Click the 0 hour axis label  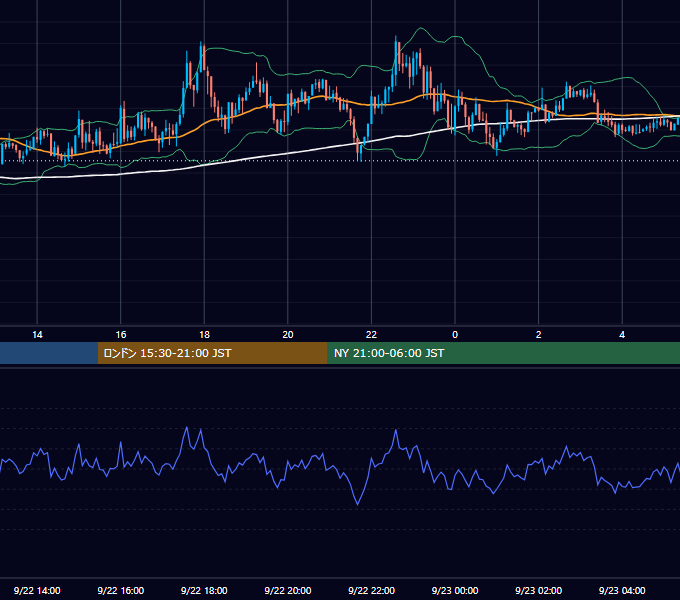coord(455,335)
